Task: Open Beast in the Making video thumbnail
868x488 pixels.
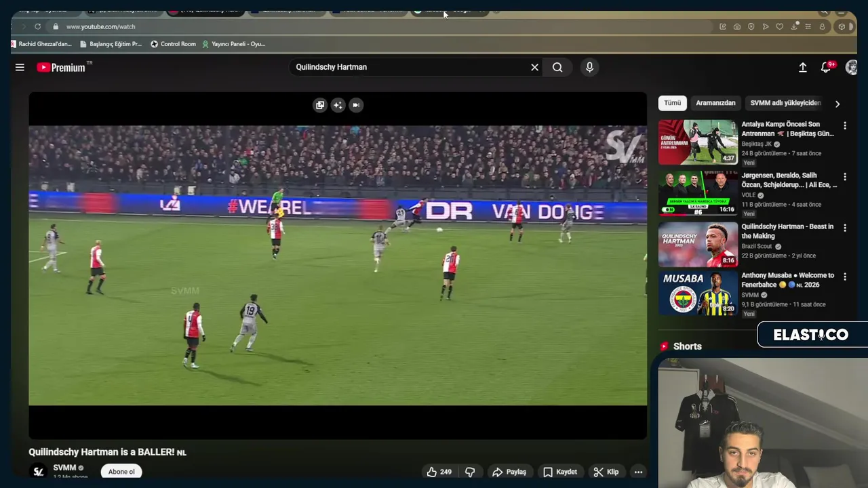Action: [x=698, y=245]
